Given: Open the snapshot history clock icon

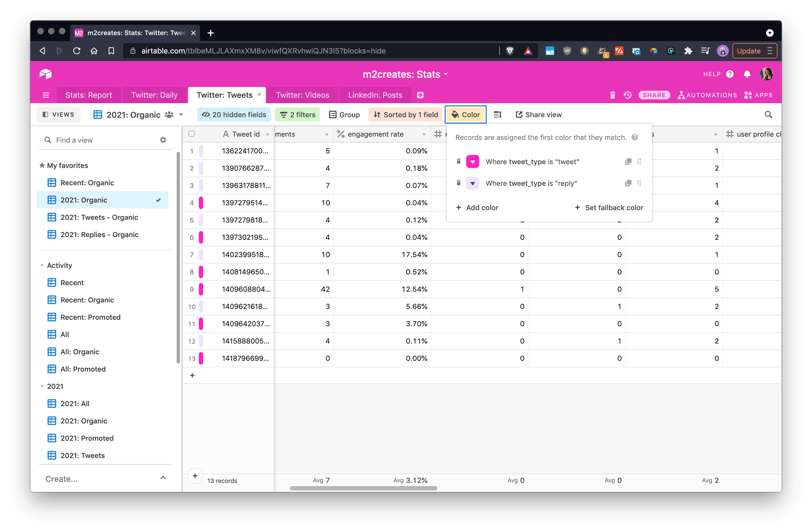Looking at the screenshot, I should 628,95.
